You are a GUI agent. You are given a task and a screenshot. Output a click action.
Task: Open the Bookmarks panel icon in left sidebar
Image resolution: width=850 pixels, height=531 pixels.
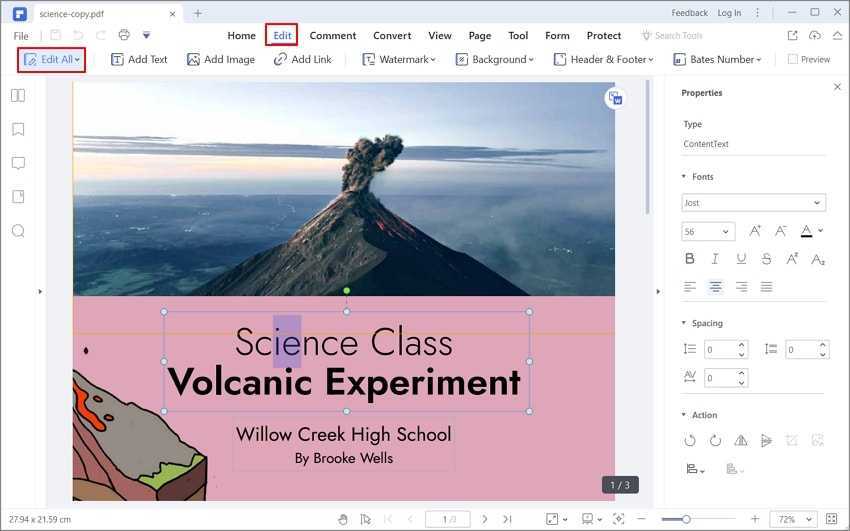(18, 129)
